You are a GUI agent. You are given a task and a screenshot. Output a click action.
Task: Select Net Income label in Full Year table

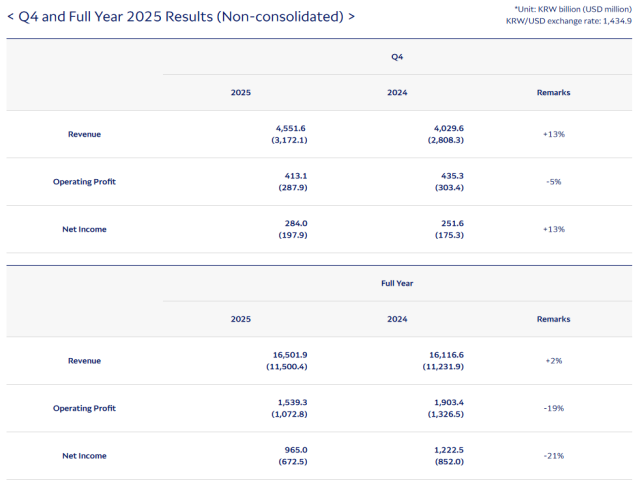click(84, 456)
